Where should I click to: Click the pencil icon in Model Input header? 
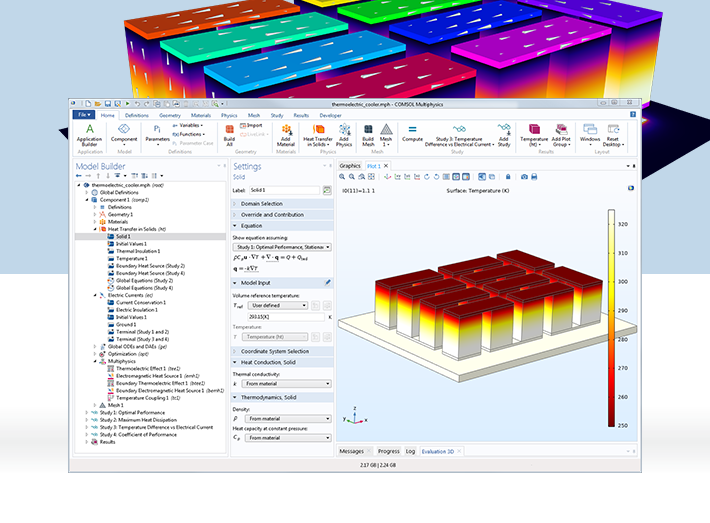click(x=328, y=283)
